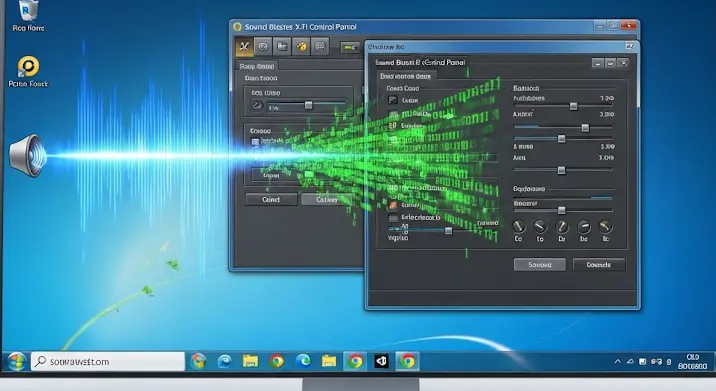
Task: Click the volume slider handle in back window
Action: 309,106
